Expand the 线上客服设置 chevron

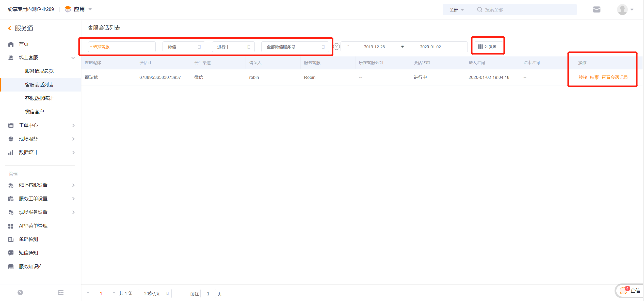click(73, 185)
